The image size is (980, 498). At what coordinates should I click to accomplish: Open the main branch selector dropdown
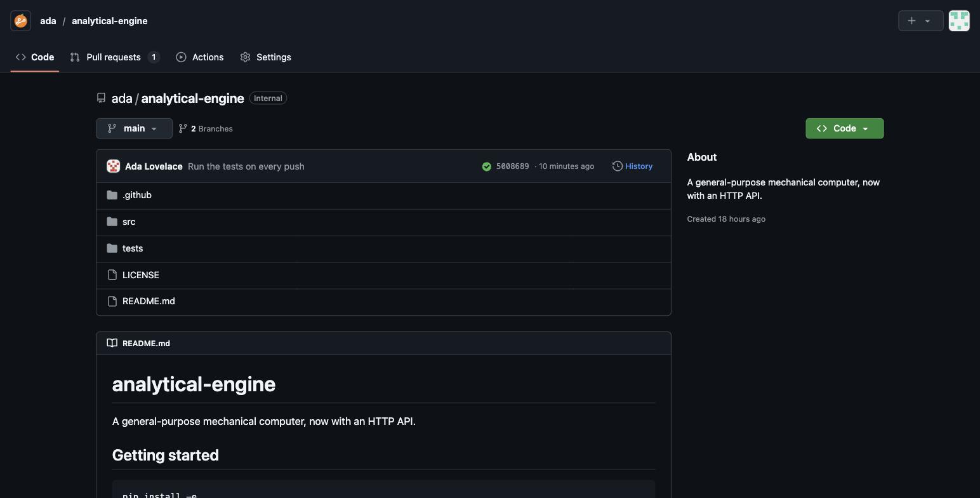tap(134, 128)
